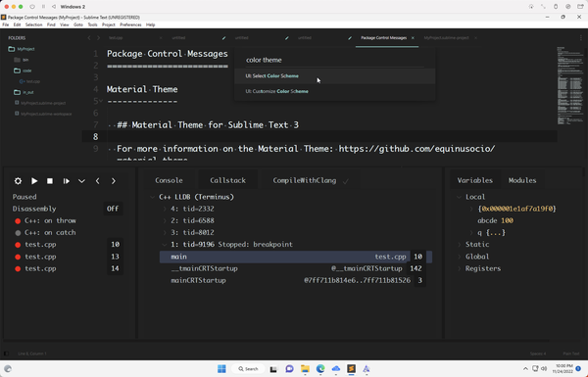Collapse the Local variables section
Screen dimensions: 588x377
click(x=459, y=197)
